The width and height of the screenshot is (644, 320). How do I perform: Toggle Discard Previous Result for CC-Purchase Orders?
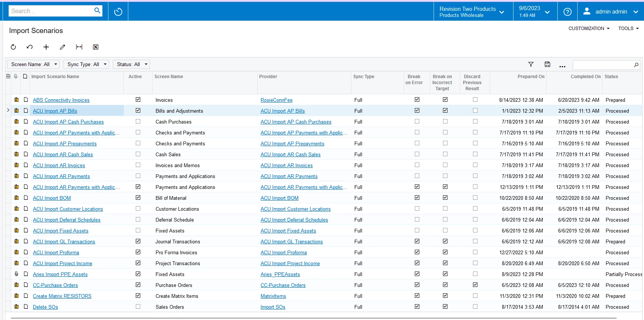pos(475,285)
